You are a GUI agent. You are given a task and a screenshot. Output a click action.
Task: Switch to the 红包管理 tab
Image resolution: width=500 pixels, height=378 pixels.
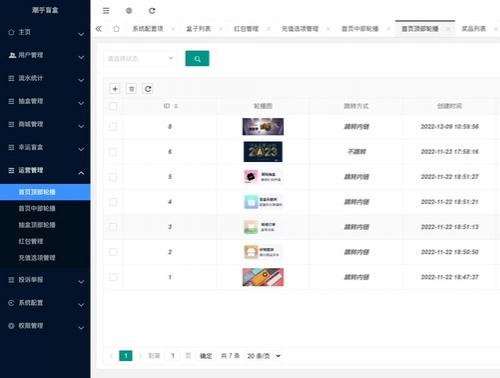point(246,29)
